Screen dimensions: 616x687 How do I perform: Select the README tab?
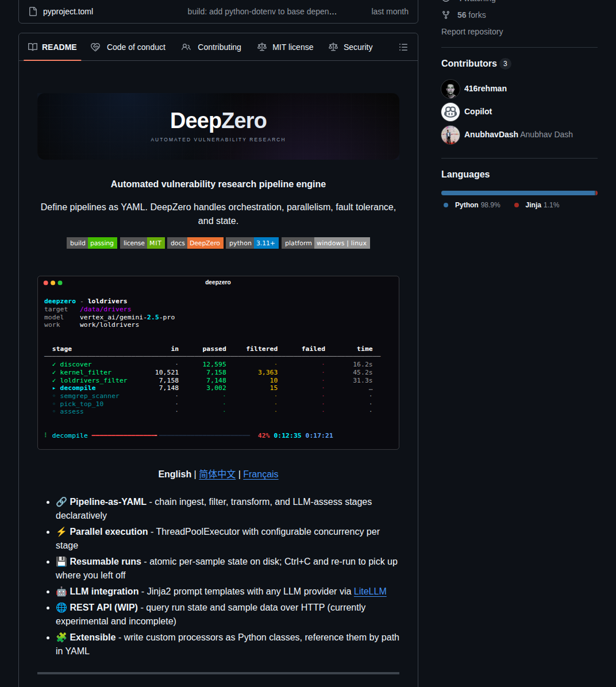coord(52,47)
